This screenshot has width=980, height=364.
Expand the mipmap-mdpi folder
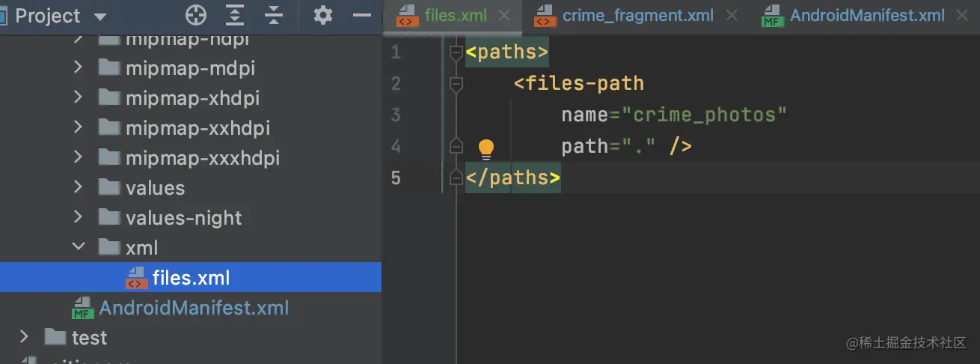78,67
